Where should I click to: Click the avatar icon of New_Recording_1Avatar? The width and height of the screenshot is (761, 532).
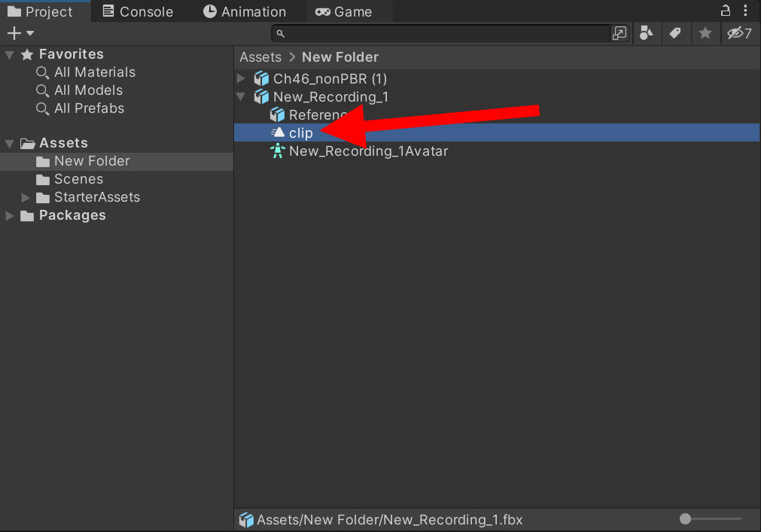pyautogui.click(x=277, y=151)
